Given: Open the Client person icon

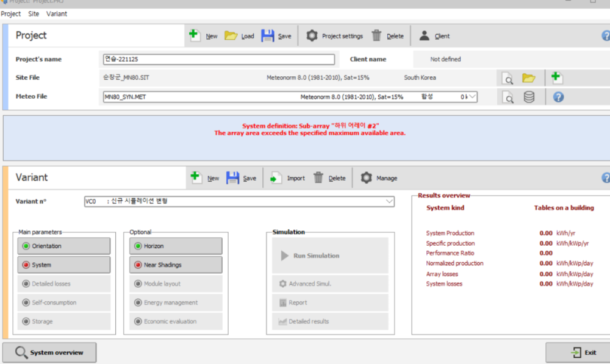Looking at the screenshot, I should pos(425,36).
